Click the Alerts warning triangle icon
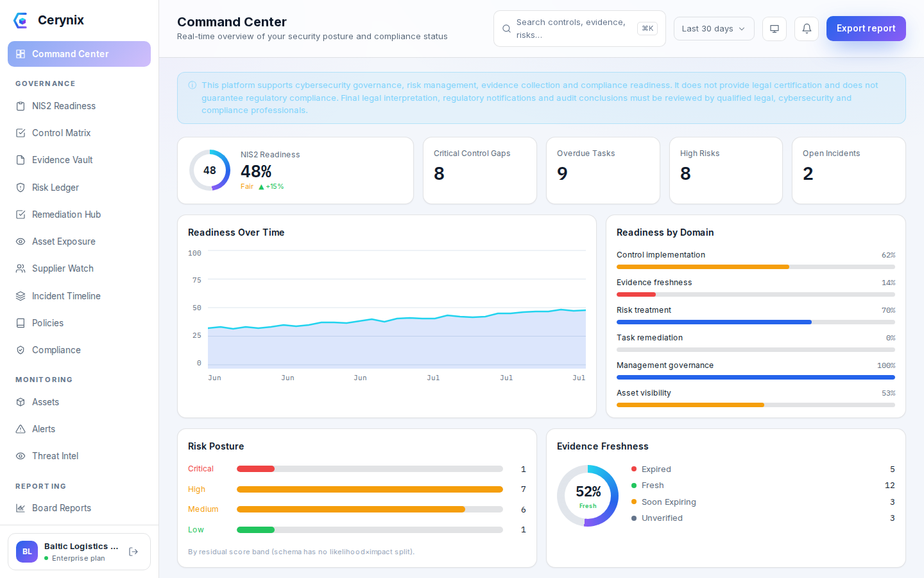The image size is (924, 578). [21, 429]
